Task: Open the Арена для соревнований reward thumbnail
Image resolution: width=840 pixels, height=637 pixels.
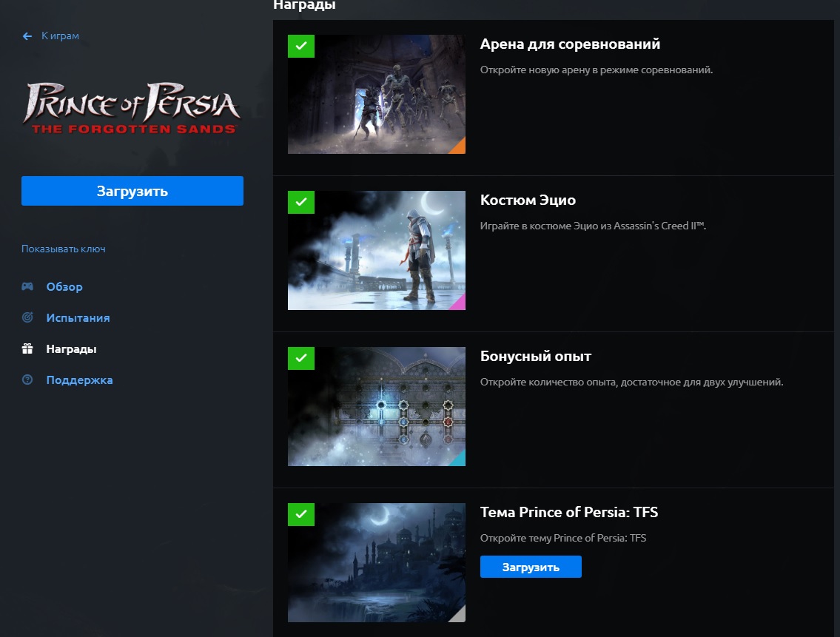Action: pyautogui.click(x=377, y=94)
